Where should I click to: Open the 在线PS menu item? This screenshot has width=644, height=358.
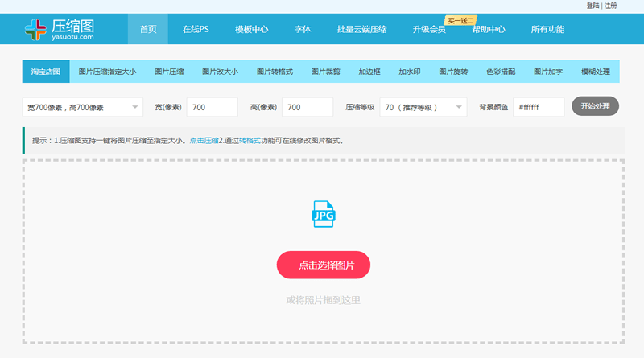tap(196, 29)
